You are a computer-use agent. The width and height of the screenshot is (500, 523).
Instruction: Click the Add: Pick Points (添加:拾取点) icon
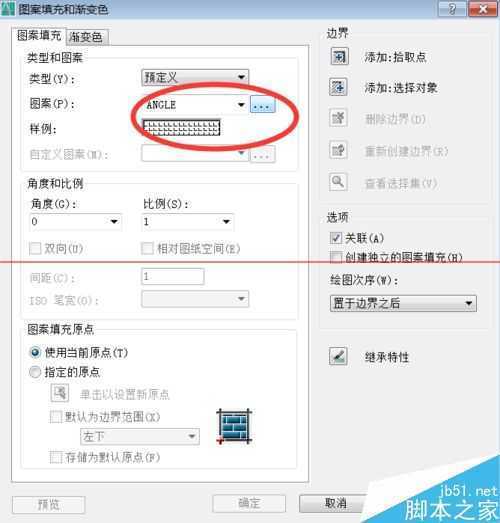[x=339, y=56]
